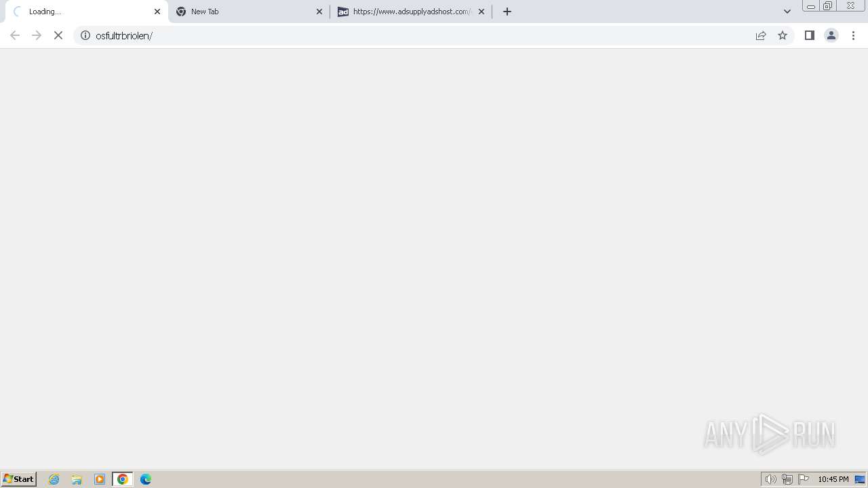Toggle the browser side panel
The height and width of the screenshot is (488, 868).
point(809,35)
